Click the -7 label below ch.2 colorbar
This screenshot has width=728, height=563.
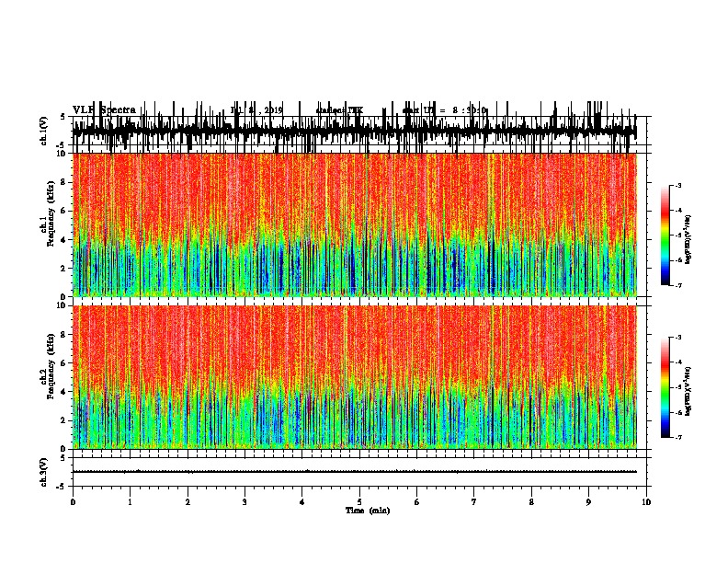click(677, 437)
